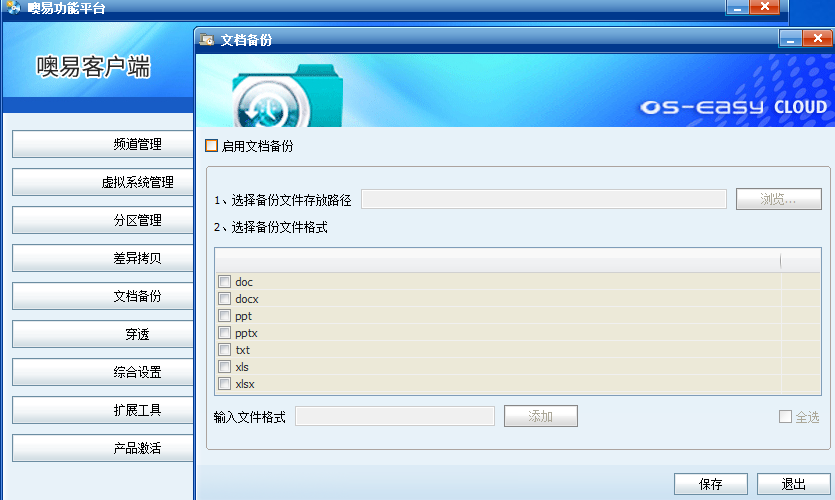The width and height of the screenshot is (835, 500).
Task: Select 综合设置 in the sidebar
Action: (x=102, y=372)
